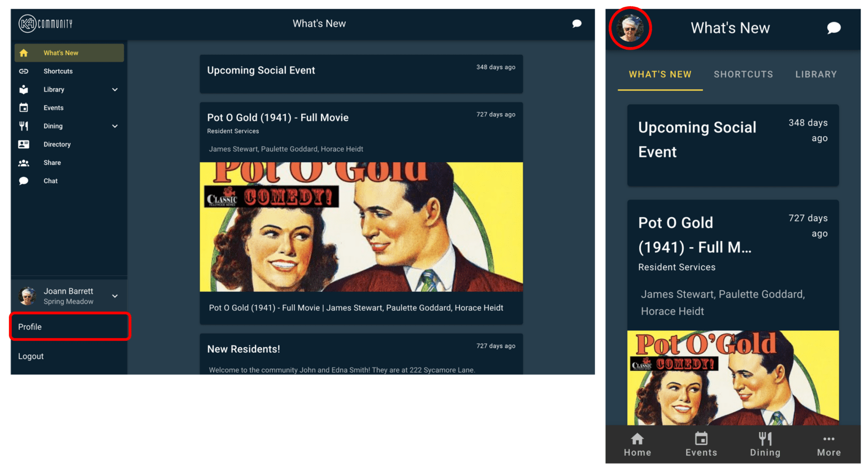The height and width of the screenshot is (471, 868).
Task: Expand the Dining submenu chevron
Action: pyautogui.click(x=115, y=127)
